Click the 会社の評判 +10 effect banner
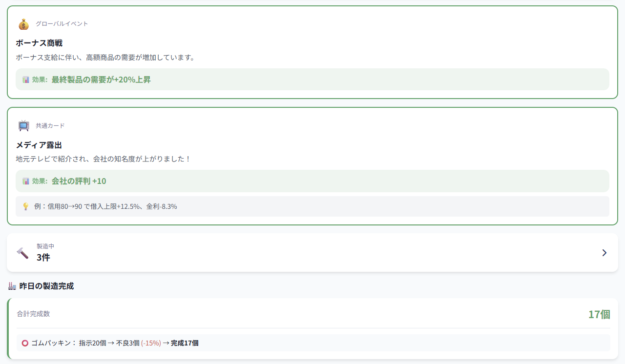 [312, 181]
